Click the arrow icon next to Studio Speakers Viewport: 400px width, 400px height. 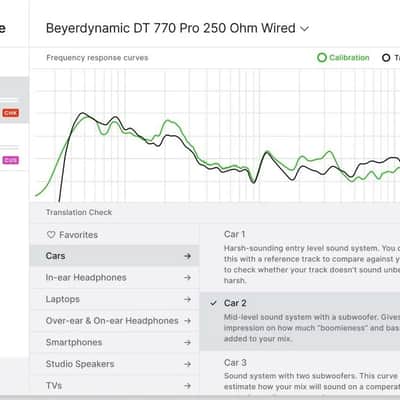point(188,364)
